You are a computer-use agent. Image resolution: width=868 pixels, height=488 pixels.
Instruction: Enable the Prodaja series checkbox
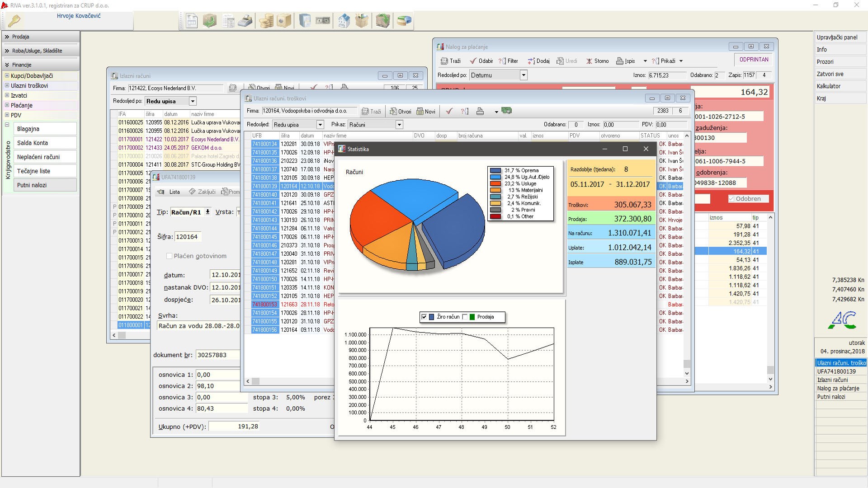(465, 317)
